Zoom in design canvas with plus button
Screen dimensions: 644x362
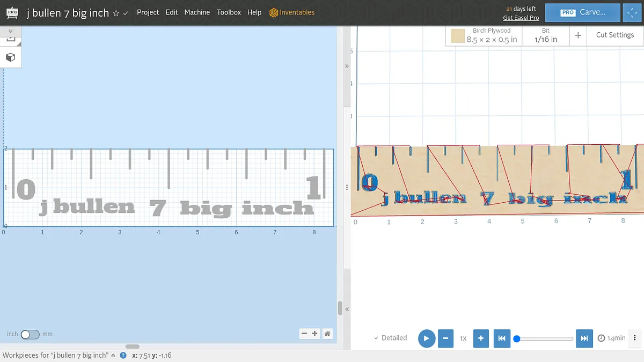(x=314, y=334)
